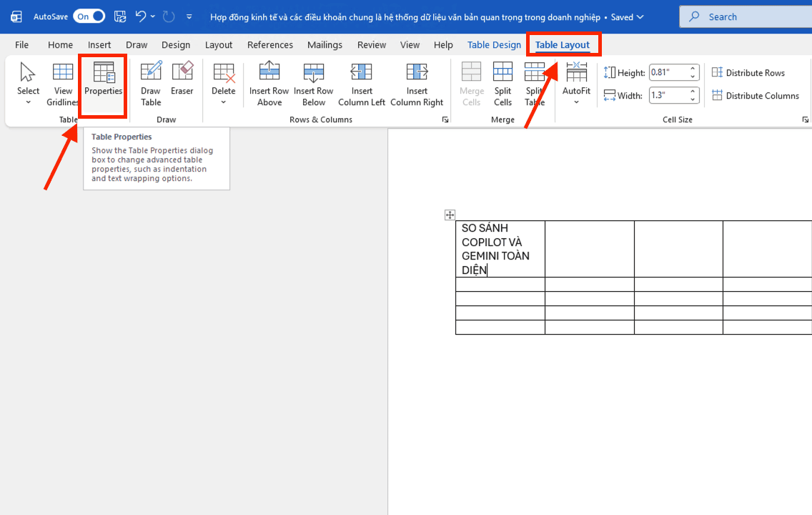
Task: Switch to the Help tab
Action: pyautogui.click(x=442, y=45)
